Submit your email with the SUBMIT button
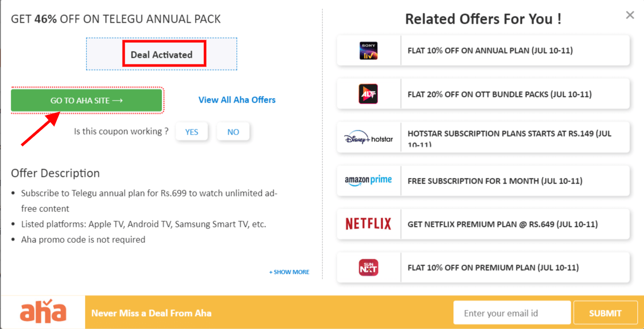The width and height of the screenshot is (644, 329). [605, 312]
